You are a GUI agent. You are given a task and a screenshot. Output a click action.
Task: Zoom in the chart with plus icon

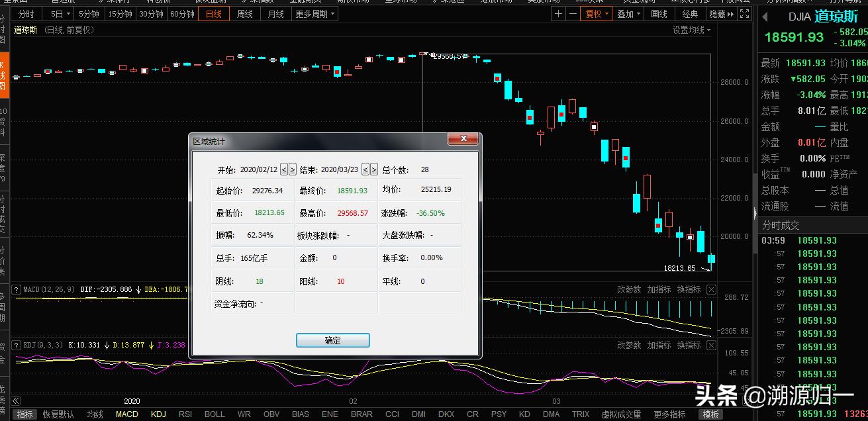point(559,14)
